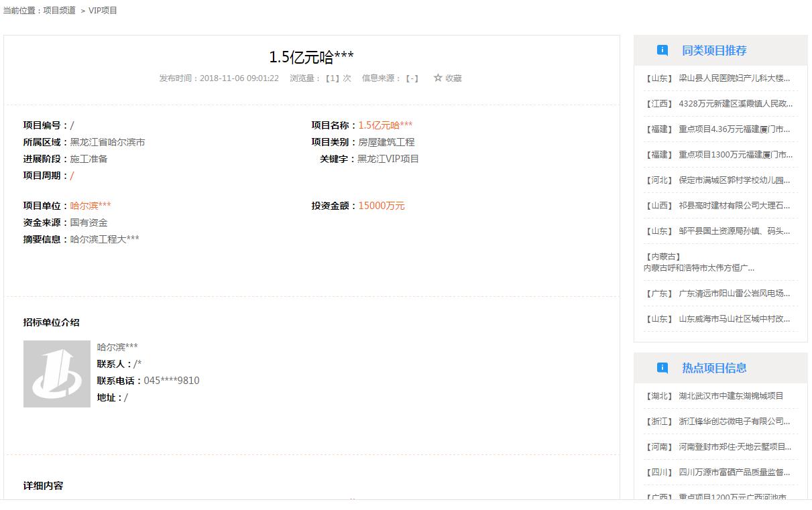This screenshot has width=812, height=510.
Task: Click the 房屋建筑工程 category value
Action: pyautogui.click(x=386, y=141)
